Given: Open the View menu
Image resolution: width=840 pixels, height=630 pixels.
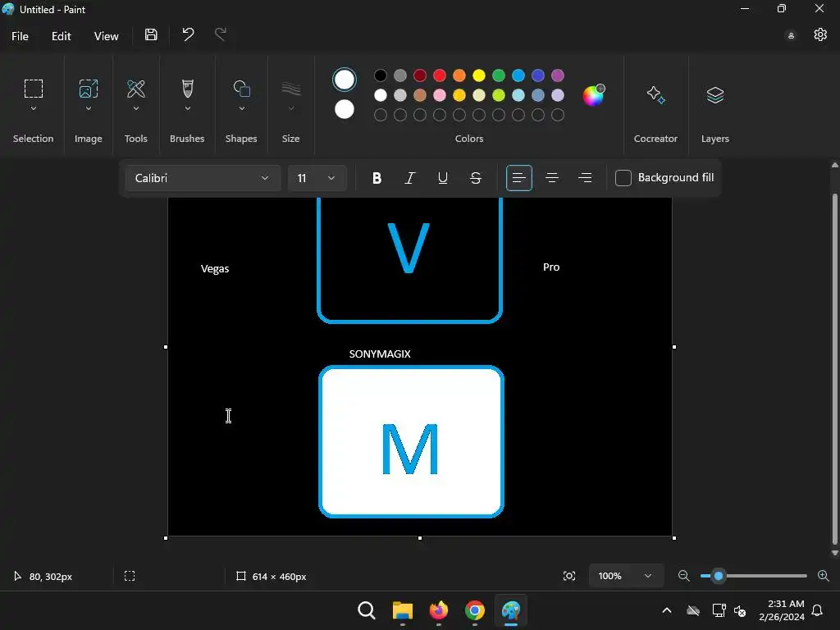Looking at the screenshot, I should point(106,36).
